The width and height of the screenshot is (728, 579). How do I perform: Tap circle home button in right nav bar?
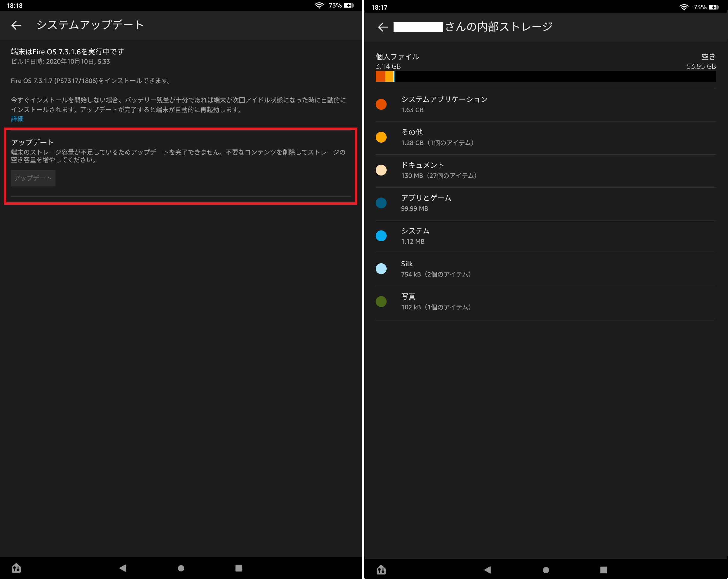[x=546, y=570]
